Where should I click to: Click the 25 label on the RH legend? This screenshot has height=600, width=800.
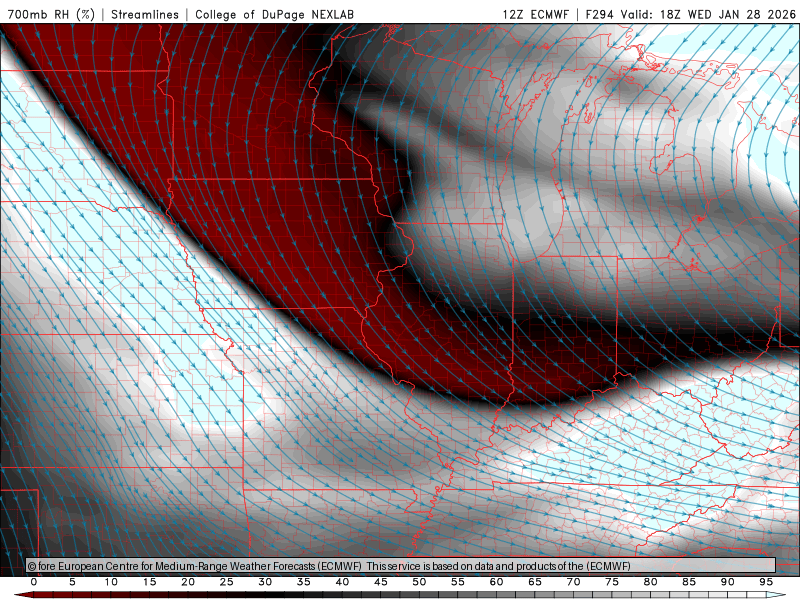coord(227,582)
